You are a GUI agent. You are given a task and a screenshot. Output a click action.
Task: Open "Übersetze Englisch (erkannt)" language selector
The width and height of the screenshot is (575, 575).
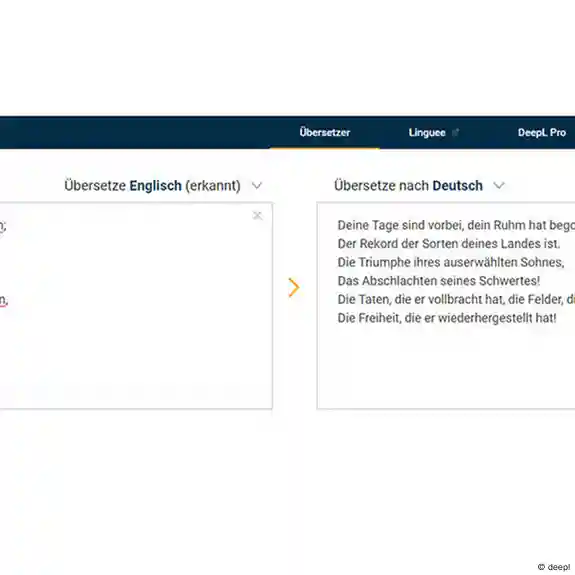coord(153,186)
